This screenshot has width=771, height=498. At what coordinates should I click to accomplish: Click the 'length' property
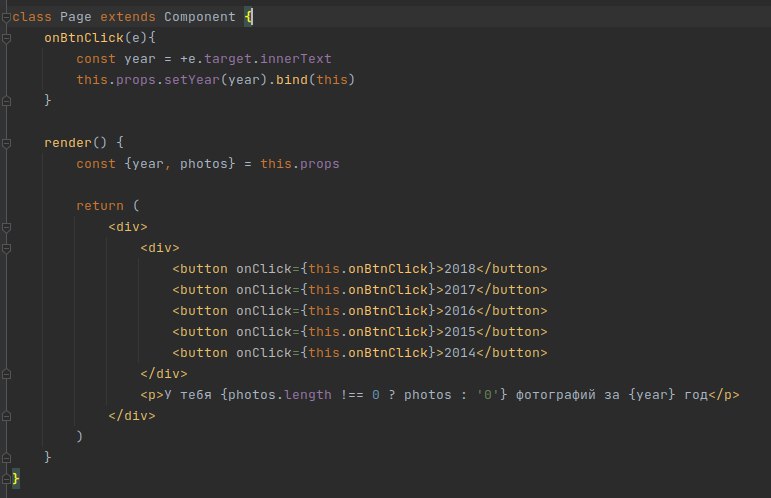[308, 395]
